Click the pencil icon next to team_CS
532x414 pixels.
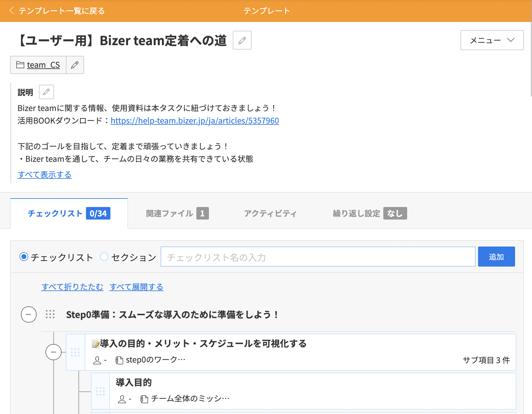click(x=75, y=65)
